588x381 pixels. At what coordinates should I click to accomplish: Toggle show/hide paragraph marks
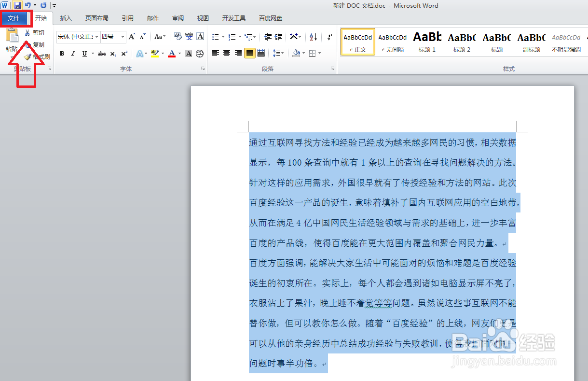(329, 37)
